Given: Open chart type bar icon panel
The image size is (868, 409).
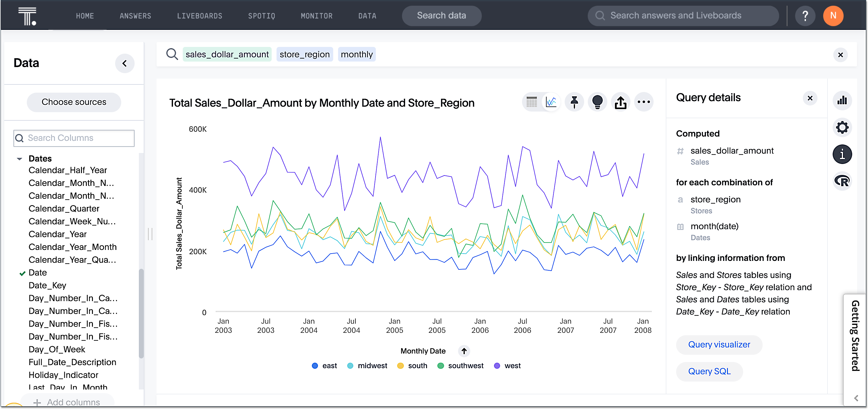Looking at the screenshot, I should tap(842, 100).
